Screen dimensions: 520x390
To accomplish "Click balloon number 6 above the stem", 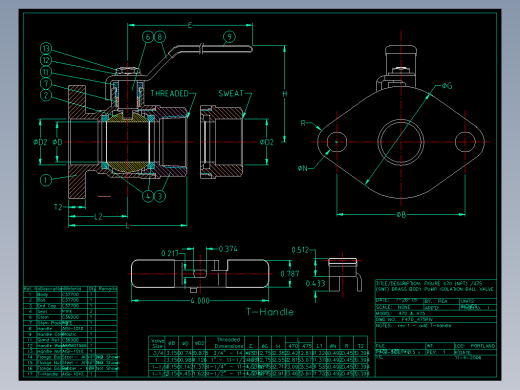I will pos(148,37).
